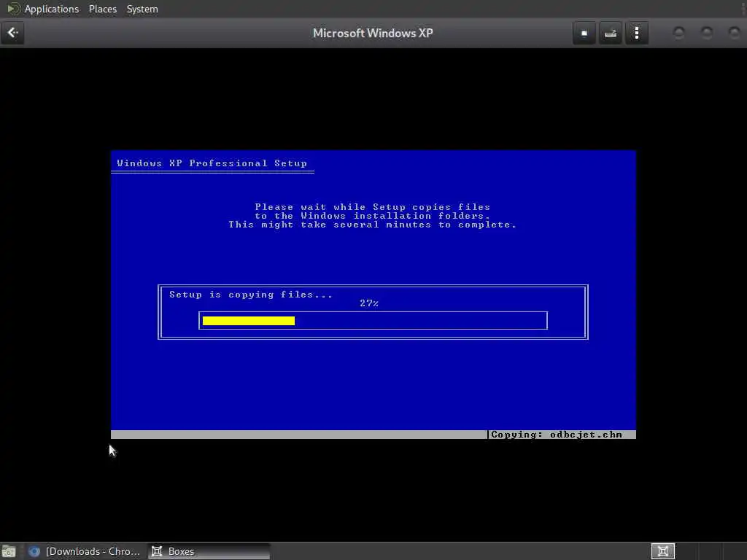Open the keyboard shortcuts button in header

611,33
